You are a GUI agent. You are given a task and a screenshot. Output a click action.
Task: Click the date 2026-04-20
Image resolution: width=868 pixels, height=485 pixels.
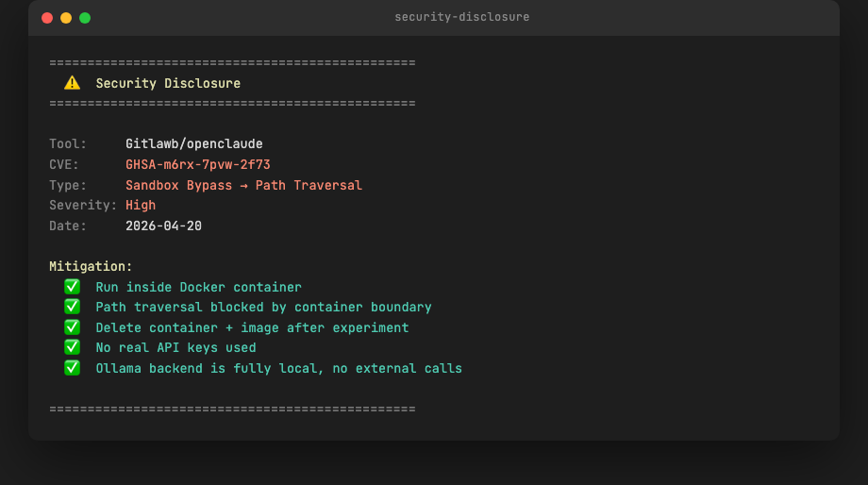(164, 226)
